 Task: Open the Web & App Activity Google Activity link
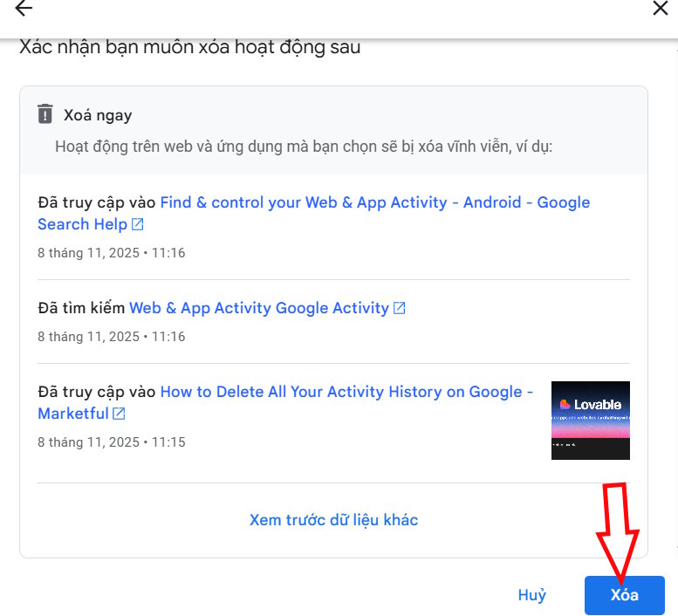coord(258,308)
